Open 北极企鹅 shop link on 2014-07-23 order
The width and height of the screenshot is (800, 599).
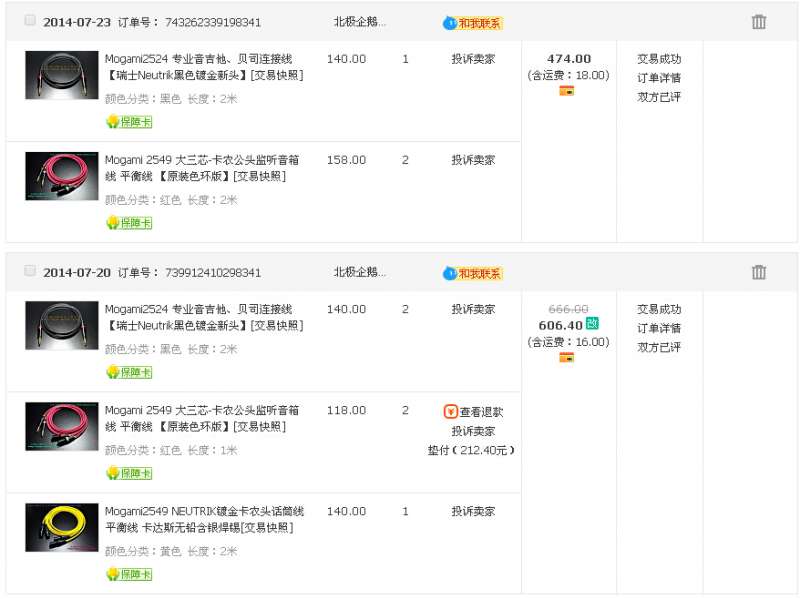click(360, 22)
